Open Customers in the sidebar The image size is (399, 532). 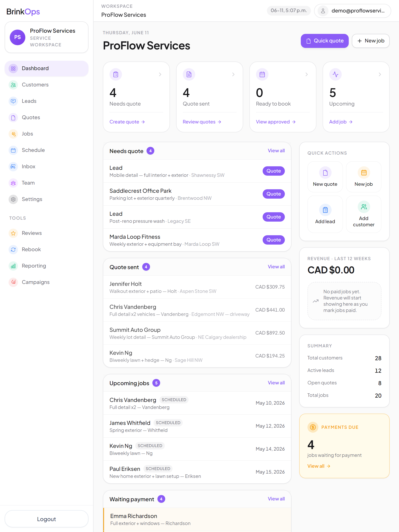46,85
